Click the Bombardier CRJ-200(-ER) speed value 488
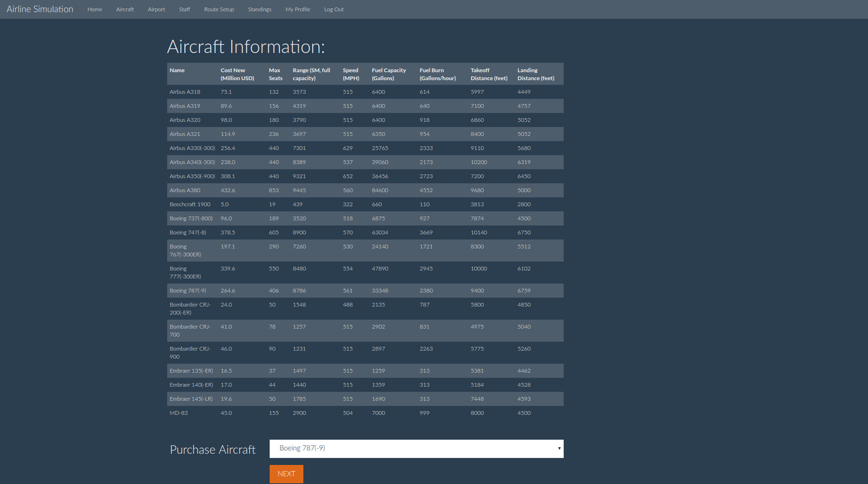868x484 pixels. pyautogui.click(x=348, y=305)
